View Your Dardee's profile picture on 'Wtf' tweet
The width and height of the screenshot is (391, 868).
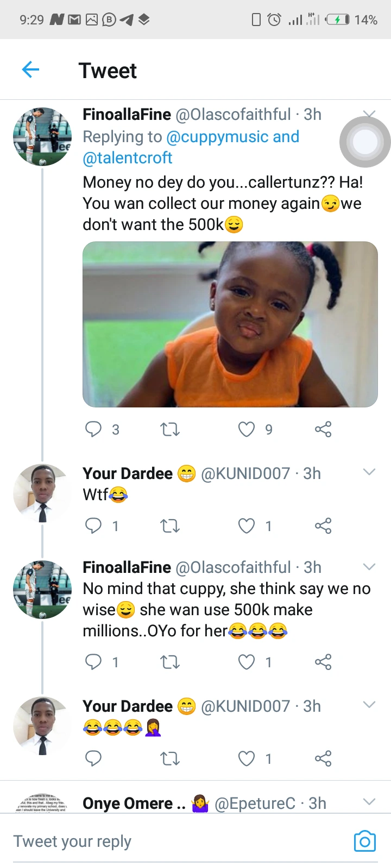click(x=42, y=493)
